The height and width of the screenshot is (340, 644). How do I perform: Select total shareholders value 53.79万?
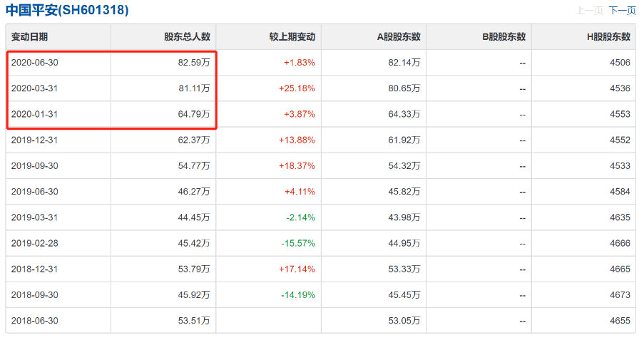pos(194,269)
